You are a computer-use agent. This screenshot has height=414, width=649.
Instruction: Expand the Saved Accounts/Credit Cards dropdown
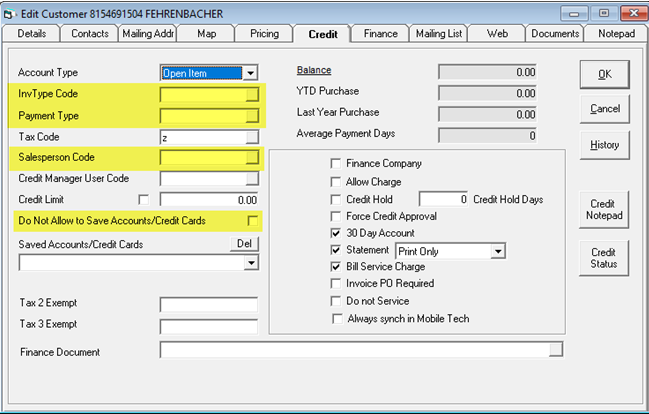coord(251,263)
